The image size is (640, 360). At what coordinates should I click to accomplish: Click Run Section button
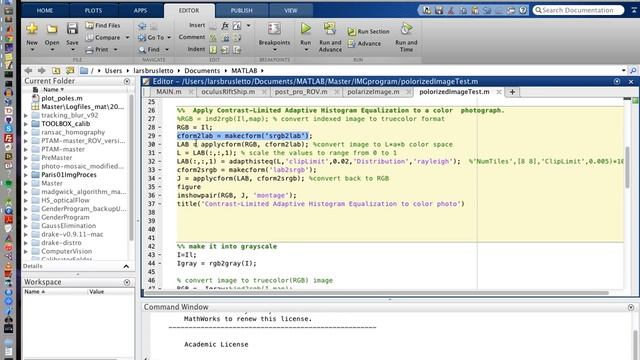pyautogui.click(x=369, y=31)
